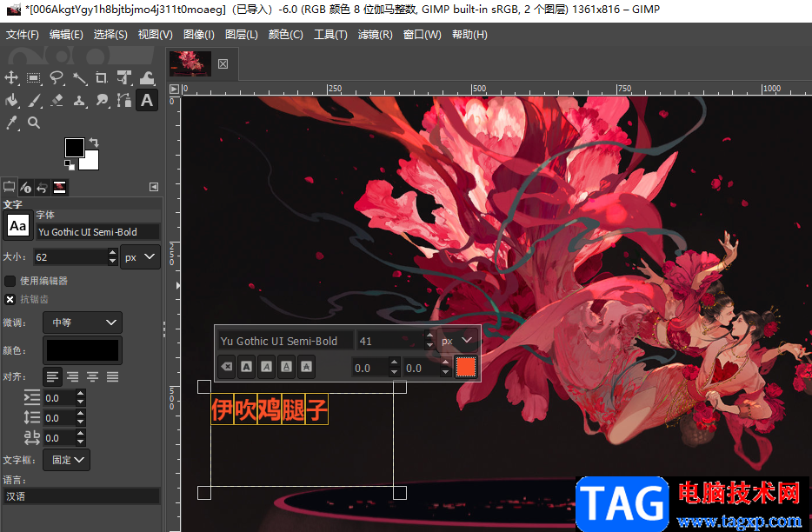Open on-canvas editor px unit dropdown
The image size is (812, 532).
456,341
